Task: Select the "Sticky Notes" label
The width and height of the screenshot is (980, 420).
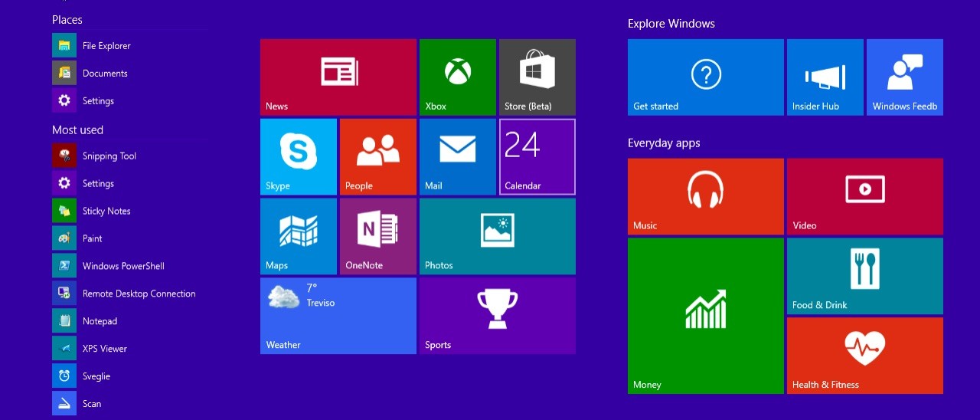Action: coord(106,212)
